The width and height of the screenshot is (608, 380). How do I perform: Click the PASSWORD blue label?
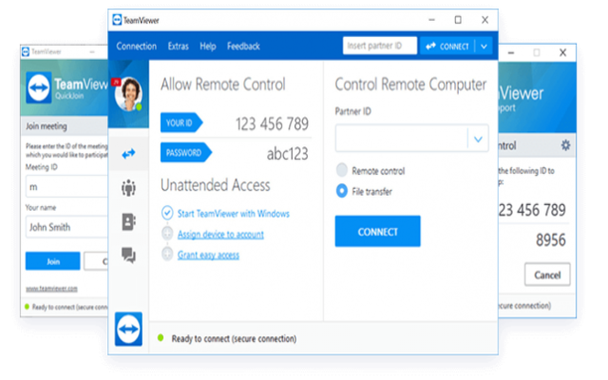[x=186, y=152]
